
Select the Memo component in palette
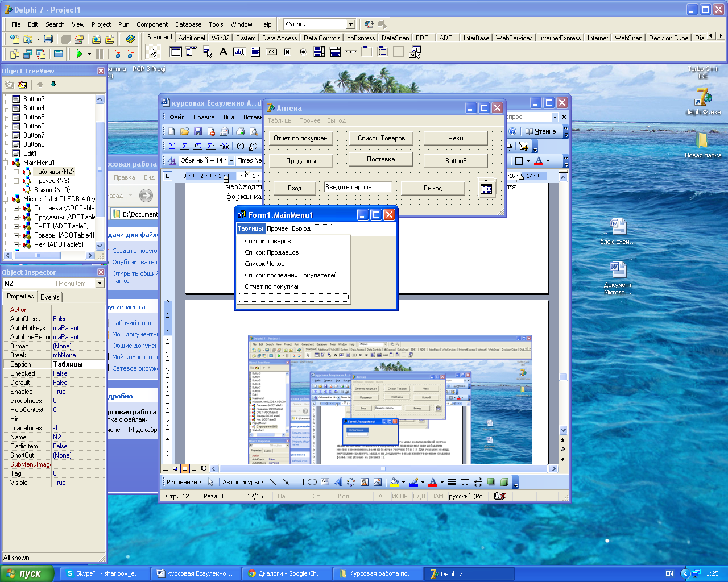[x=255, y=52]
